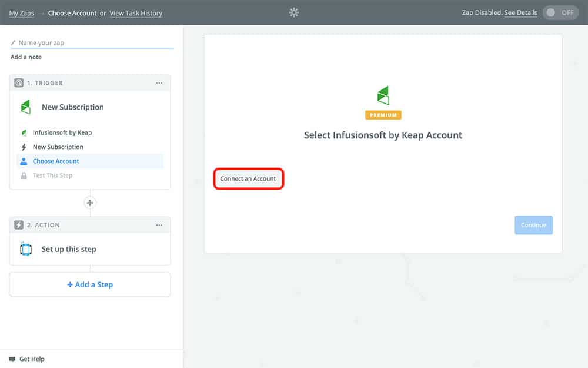Viewport: 588px width, 368px height.
Task: Click the trigger step number icon
Action: (x=19, y=83)
